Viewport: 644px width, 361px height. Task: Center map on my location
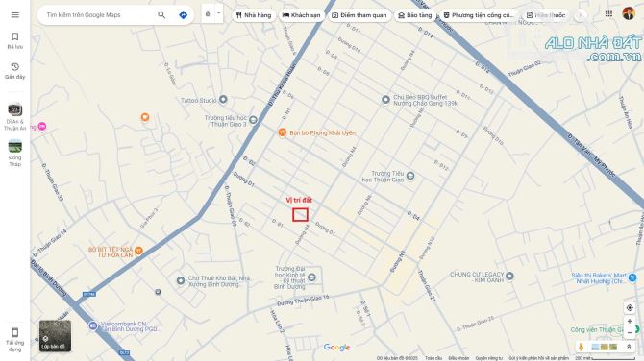630,307
